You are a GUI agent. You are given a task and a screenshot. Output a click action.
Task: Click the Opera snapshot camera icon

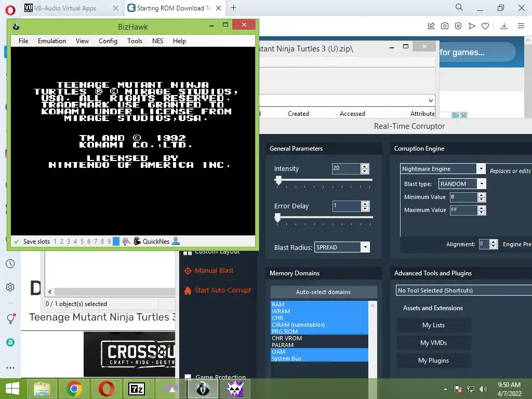445,26
